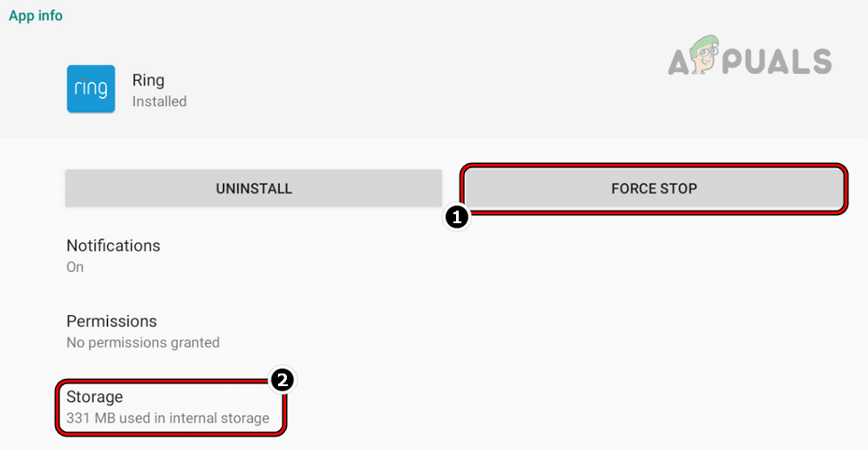Click the number 1 step badge
The width and height of the screenshot is (868, 450).
[x=457, y=217]
